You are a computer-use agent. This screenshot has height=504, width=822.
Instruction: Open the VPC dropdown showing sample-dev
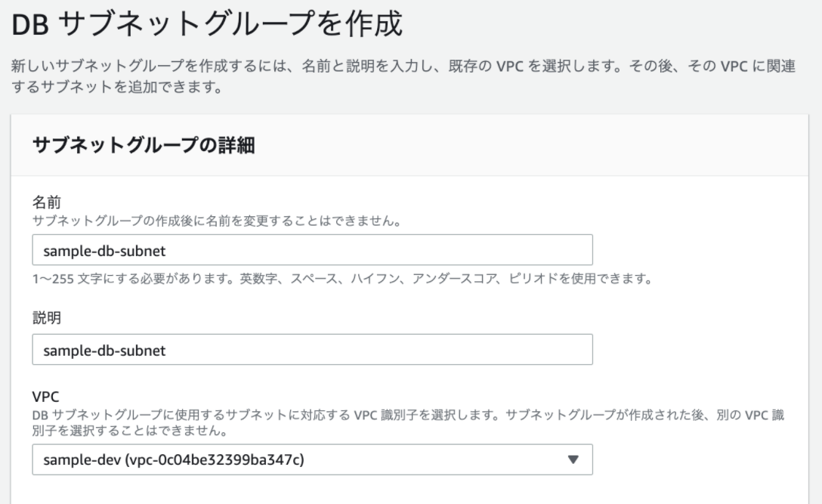click(x=312, y=459)
